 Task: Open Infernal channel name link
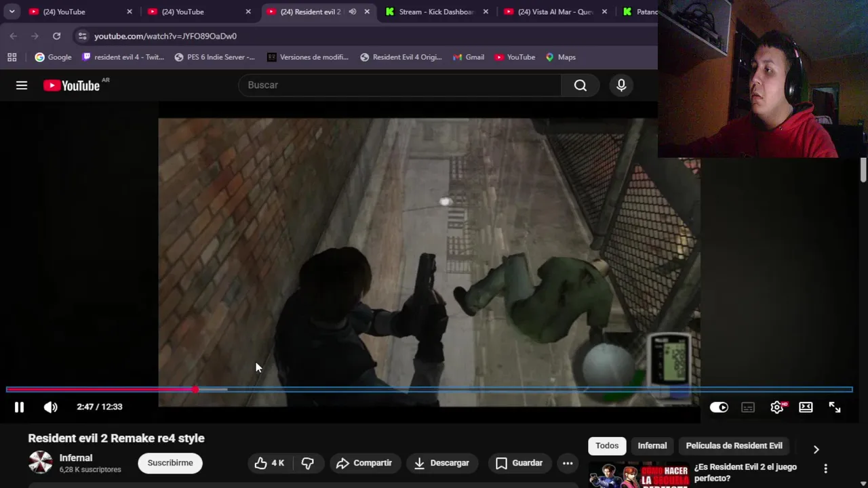pos(76,457)
